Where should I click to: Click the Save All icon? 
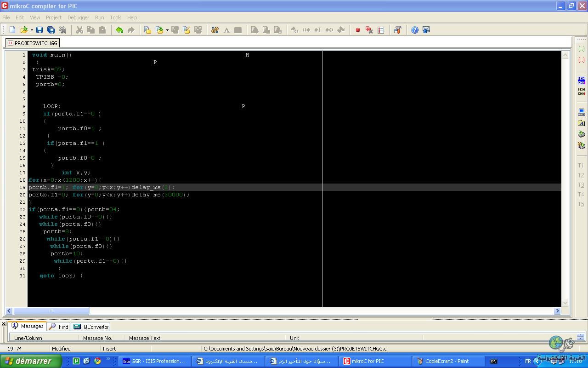click(x=51, y=30)
